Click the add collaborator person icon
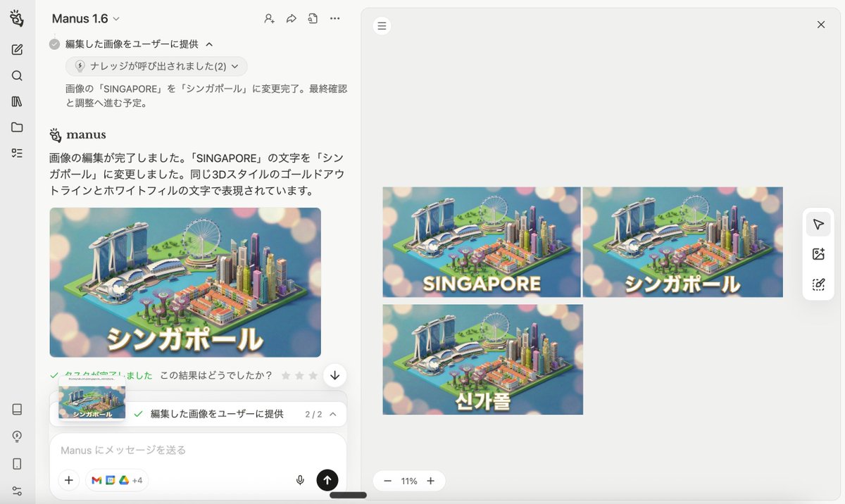845x504 pixels. coord(269,19)
